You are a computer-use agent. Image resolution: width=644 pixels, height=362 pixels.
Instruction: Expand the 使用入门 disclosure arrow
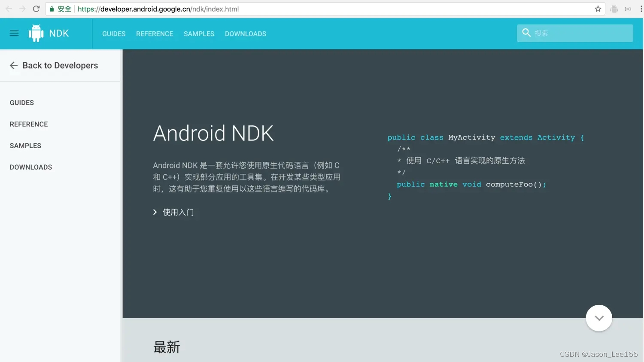[x=155, y=212]
